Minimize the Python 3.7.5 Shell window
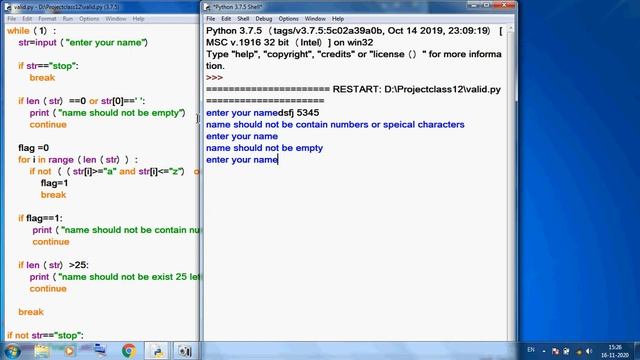Viewport: 640px width, 360px height. coord(473,5)
